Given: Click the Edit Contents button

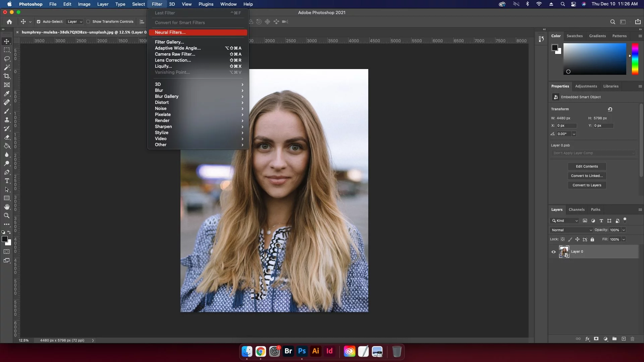Looking at the screenshot, I should (587, 167).
